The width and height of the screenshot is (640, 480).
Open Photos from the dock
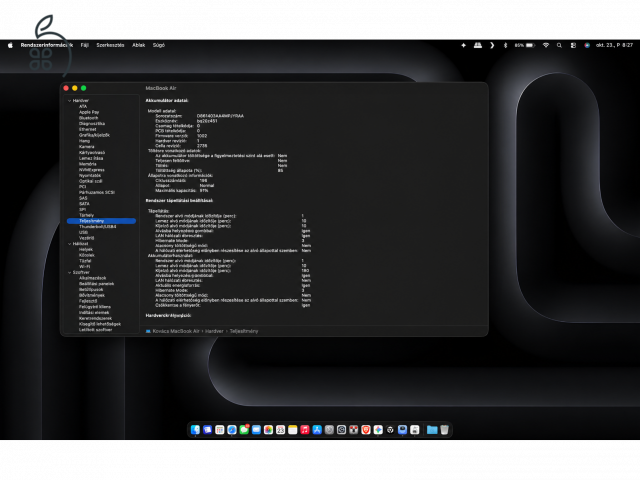click(x=268, y=429)
